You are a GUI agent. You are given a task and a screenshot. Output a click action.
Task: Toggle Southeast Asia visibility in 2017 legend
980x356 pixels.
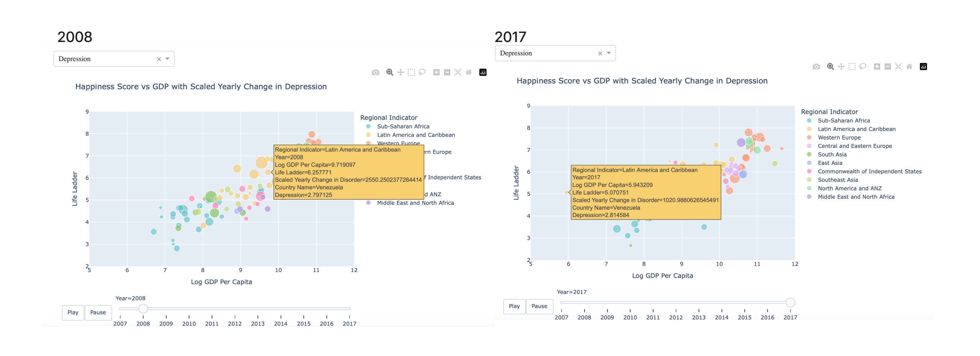click(x=837, y=180)
